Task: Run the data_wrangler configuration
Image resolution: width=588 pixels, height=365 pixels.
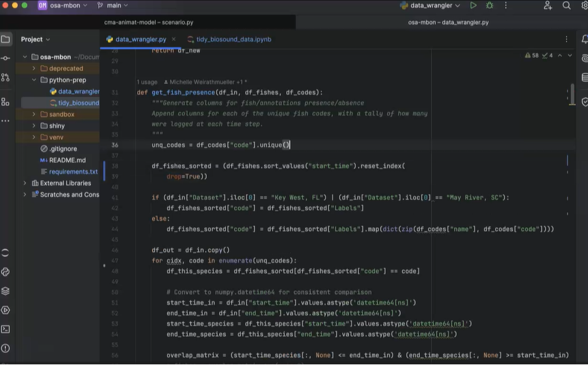Action: [x=474, y=5]
